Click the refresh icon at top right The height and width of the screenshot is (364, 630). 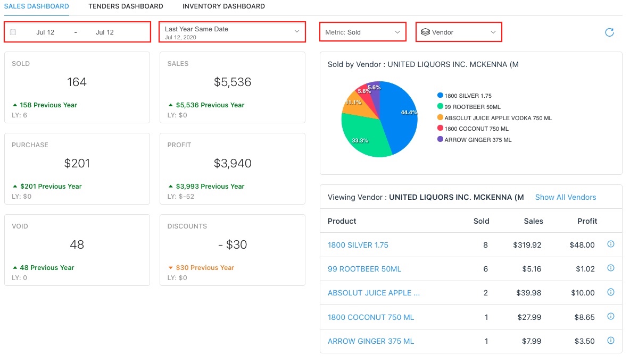[x=609, y=32]
